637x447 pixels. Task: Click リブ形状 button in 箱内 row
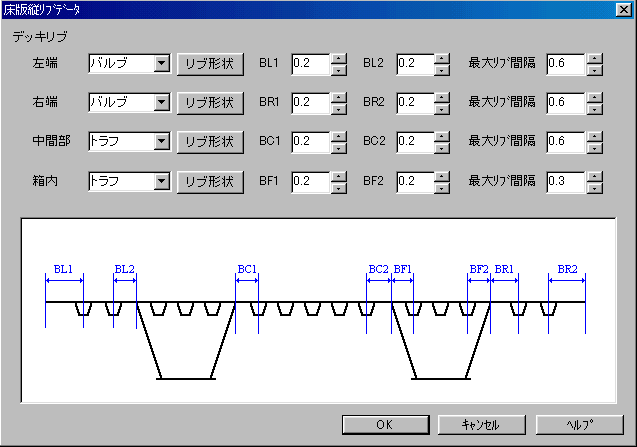(x=210, y=182)
